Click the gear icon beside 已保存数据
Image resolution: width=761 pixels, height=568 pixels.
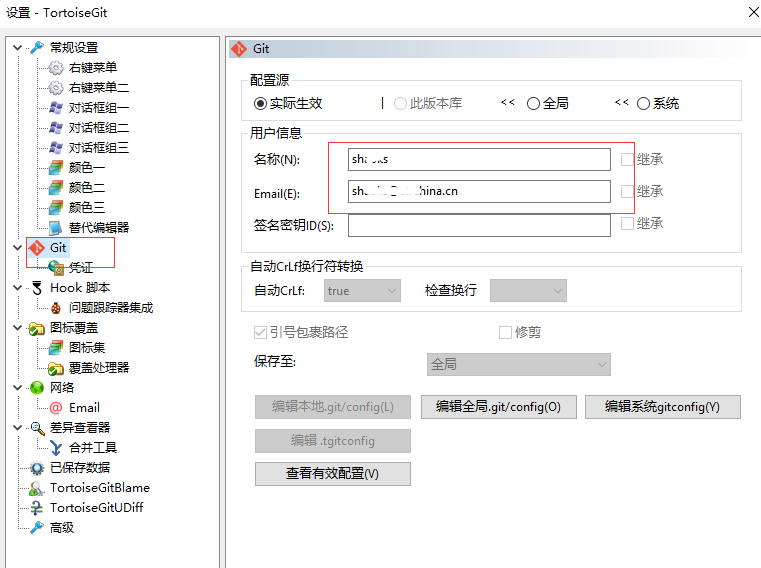37,468
